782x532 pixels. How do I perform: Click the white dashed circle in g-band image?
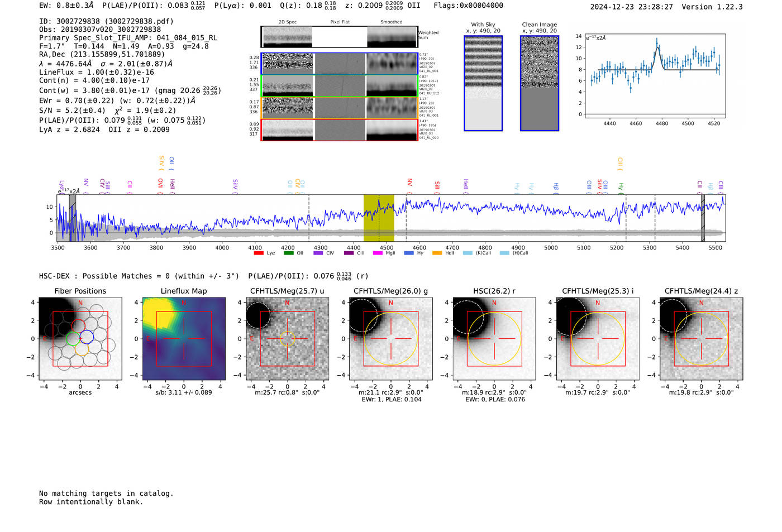tap(361, 315)
